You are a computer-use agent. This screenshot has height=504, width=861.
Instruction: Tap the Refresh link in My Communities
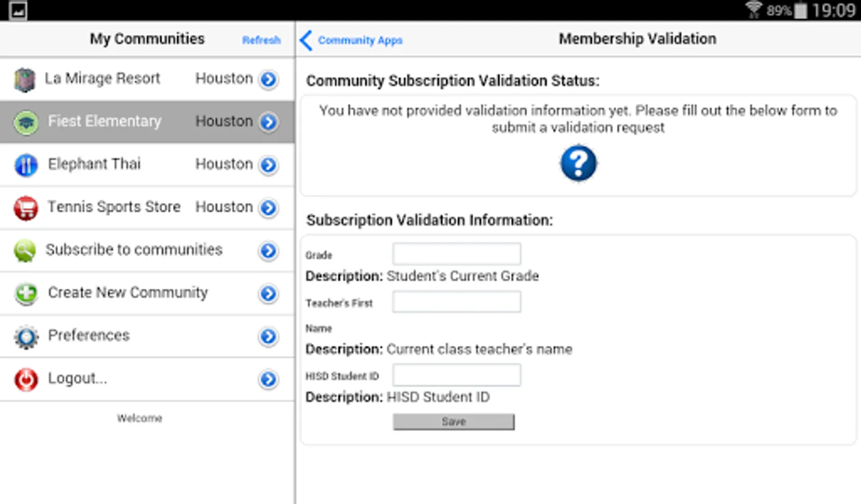pos(261,40)
